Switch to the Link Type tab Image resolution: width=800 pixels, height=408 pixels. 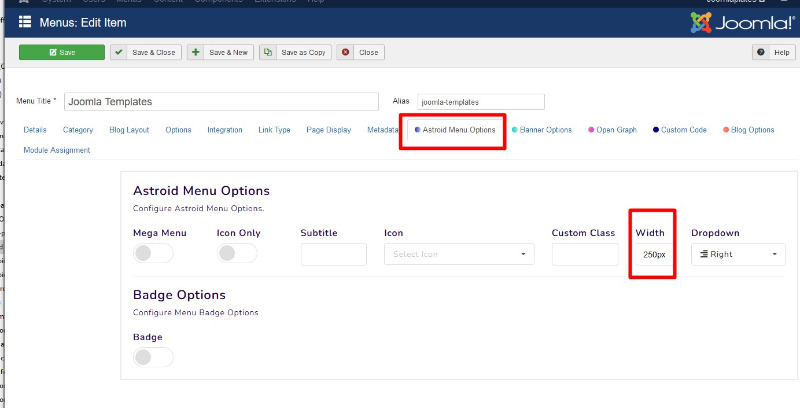coord(274,130)
